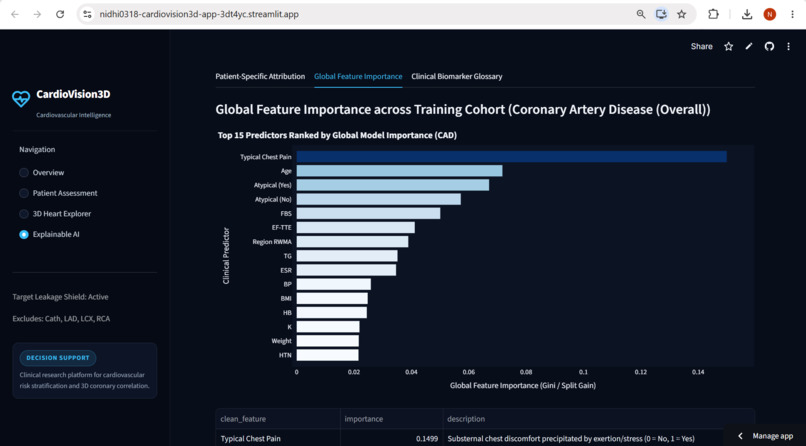806x446 pixels.
Task: Bookmark this page using the star icon
Action: point(682,14)
